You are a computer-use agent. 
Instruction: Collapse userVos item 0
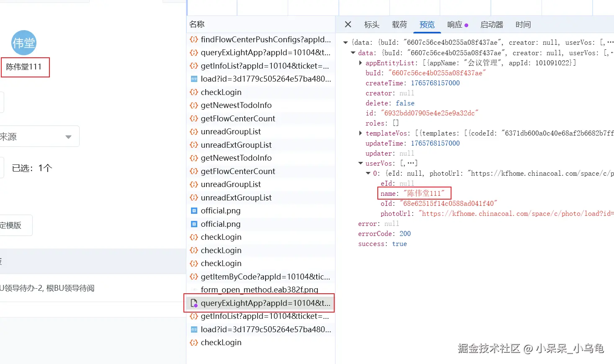(x=368, y=174)
